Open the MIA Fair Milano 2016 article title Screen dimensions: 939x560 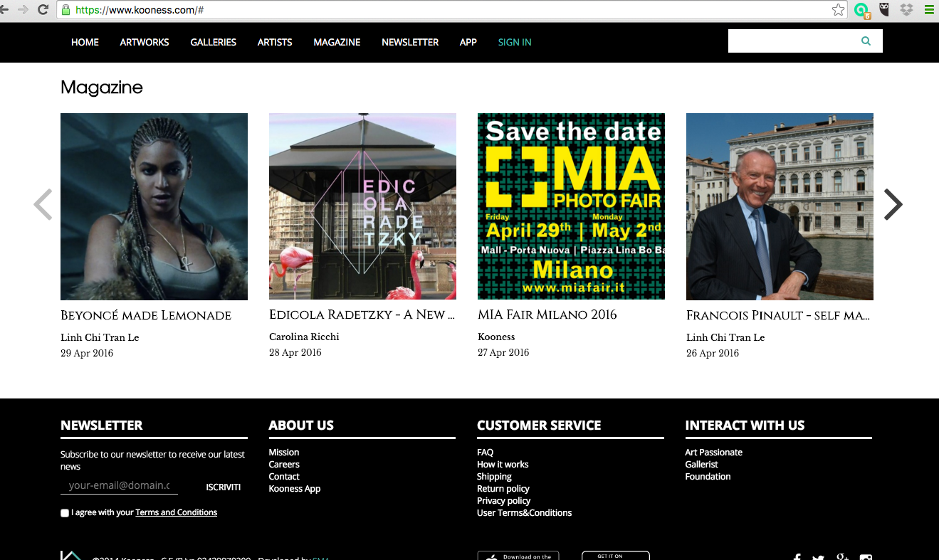pos(547,315)
